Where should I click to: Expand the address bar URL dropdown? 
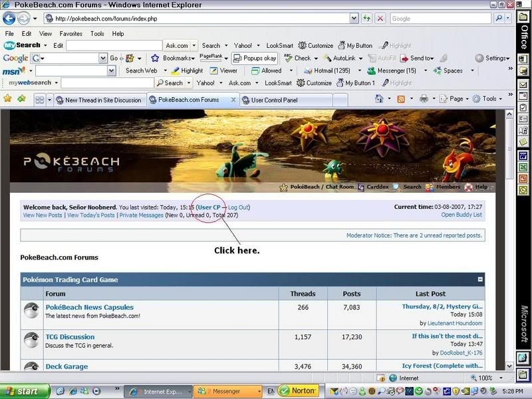(x=354, y=19)
